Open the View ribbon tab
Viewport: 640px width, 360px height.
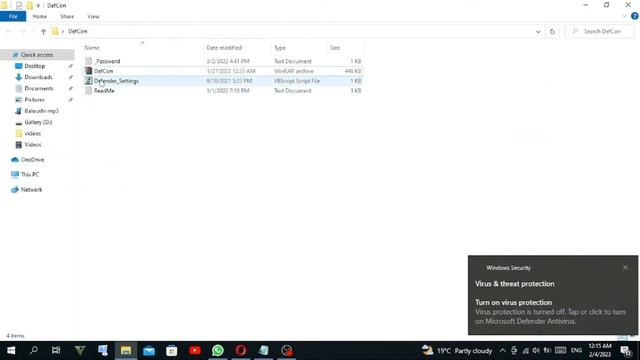pos(93,16)
